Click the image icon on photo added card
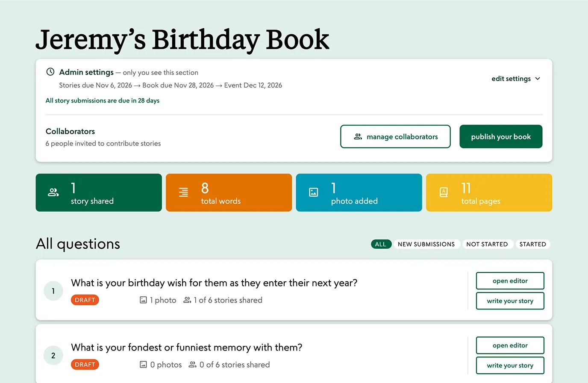This screenshot has width=588, height=383. (314, 192)
